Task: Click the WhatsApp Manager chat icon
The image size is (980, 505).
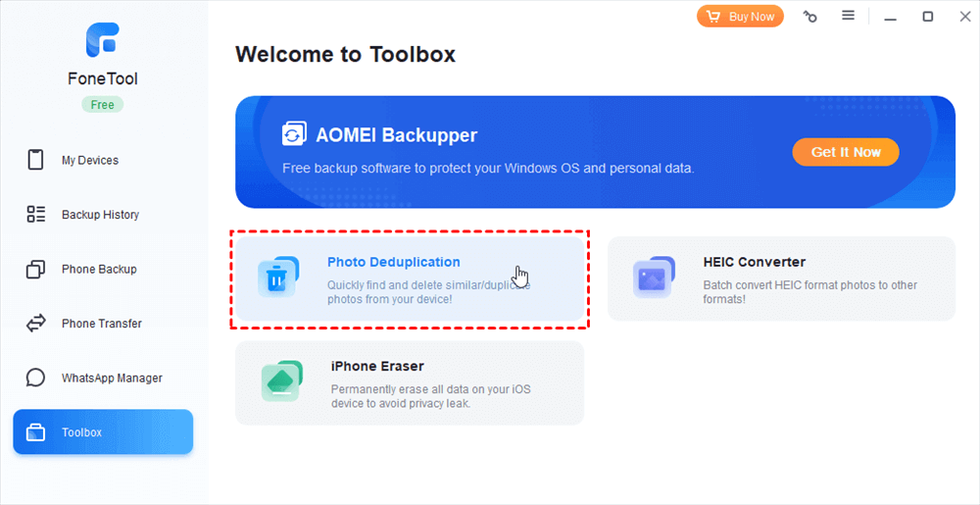Action: (x=36, y=378)
